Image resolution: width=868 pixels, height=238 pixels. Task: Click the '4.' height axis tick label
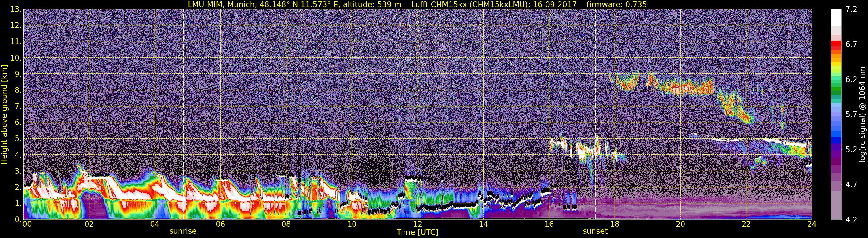click(18, 155)
